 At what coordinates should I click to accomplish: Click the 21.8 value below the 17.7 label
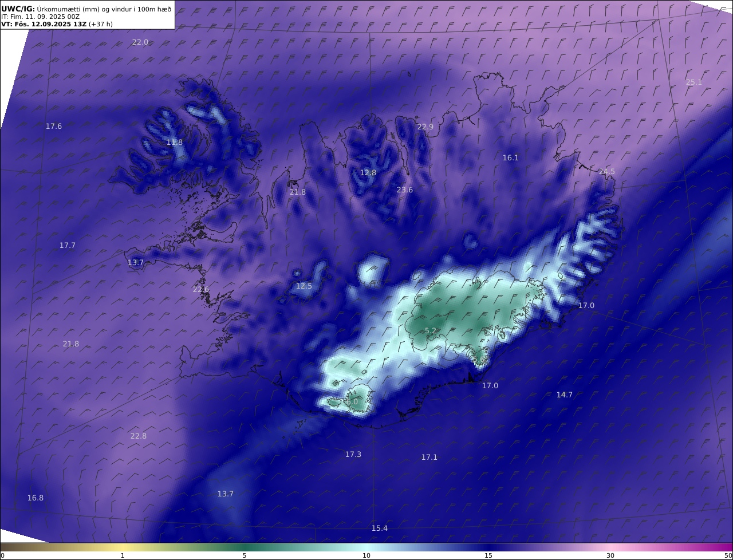tap(71, 344)
